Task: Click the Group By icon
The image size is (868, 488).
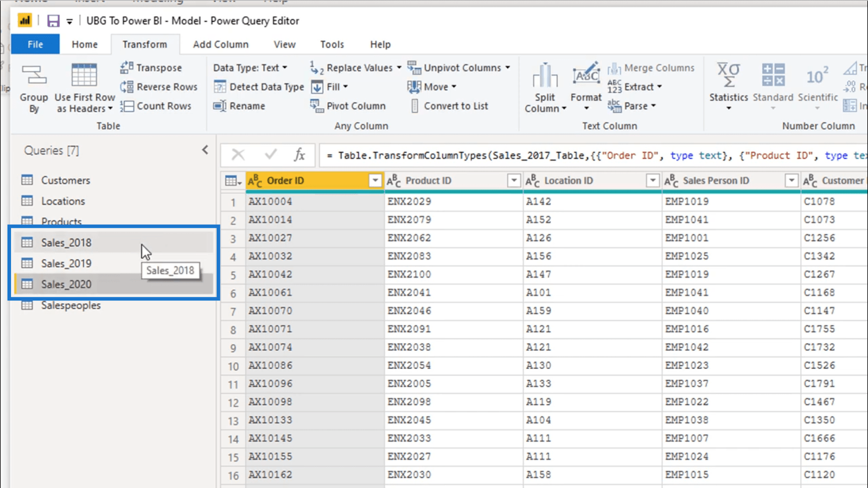Action: pos(34,75)
